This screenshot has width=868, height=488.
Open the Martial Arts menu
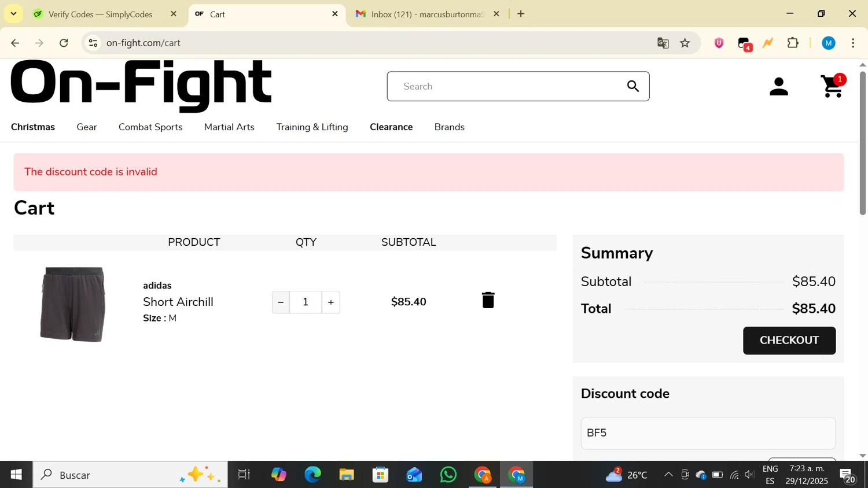229,127
